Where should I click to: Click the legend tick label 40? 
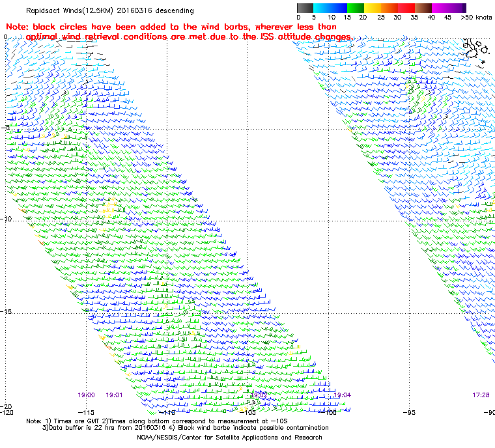(431, 18)
